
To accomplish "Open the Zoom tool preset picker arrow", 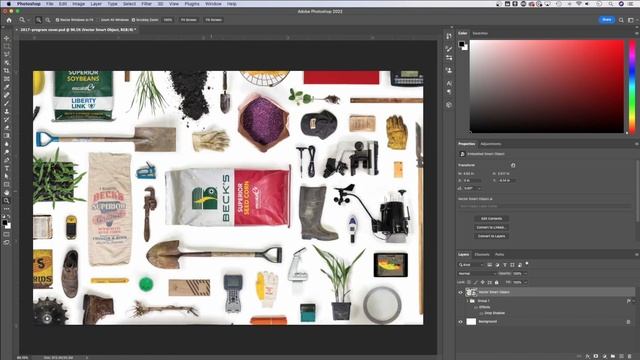I will 28,20.
